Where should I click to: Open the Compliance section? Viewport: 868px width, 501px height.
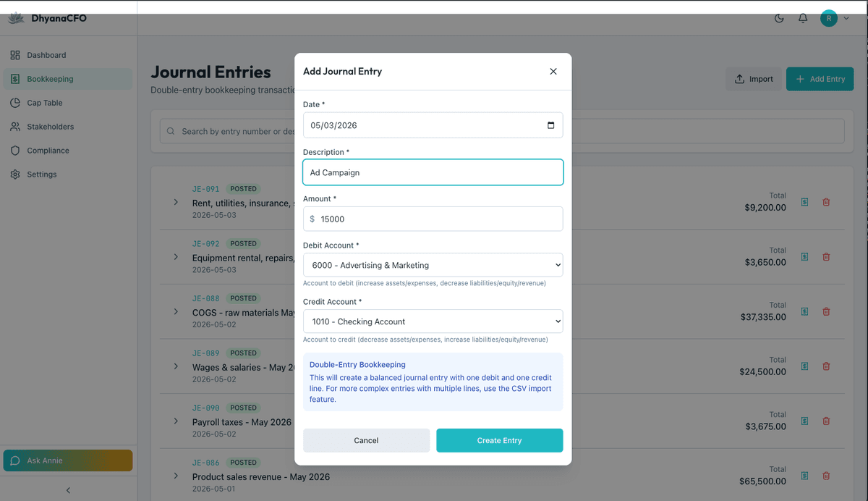click(68, 151)
